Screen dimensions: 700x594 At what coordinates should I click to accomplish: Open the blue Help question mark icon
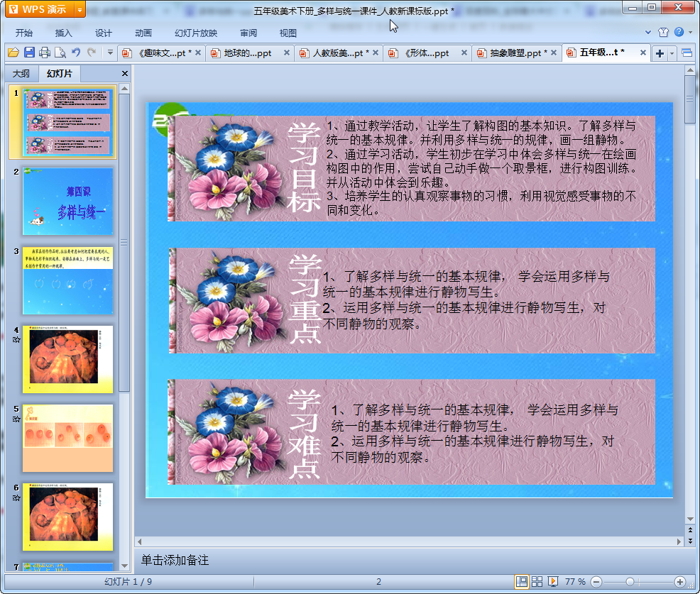(x=679, y=32)
